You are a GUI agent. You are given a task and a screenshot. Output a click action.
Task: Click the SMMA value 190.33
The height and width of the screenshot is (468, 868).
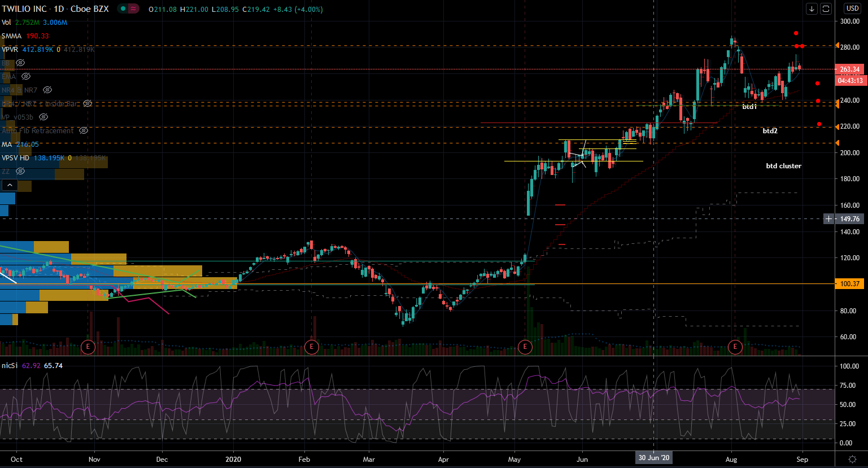point(38,36)
